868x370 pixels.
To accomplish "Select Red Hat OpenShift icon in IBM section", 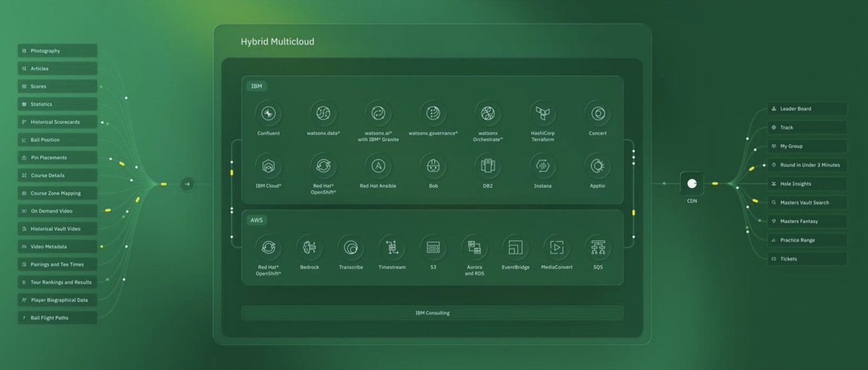I will tap(323, 166).
